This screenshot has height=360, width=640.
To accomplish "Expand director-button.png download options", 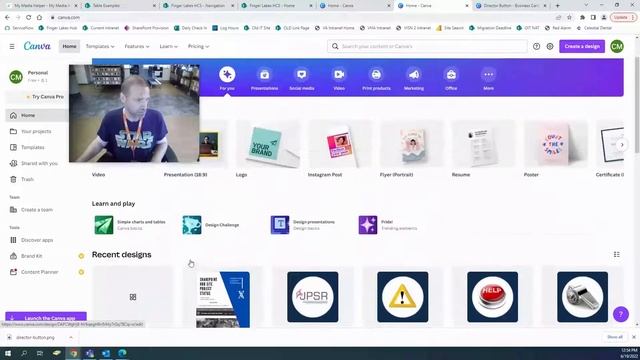I will (x=71, y=338).
